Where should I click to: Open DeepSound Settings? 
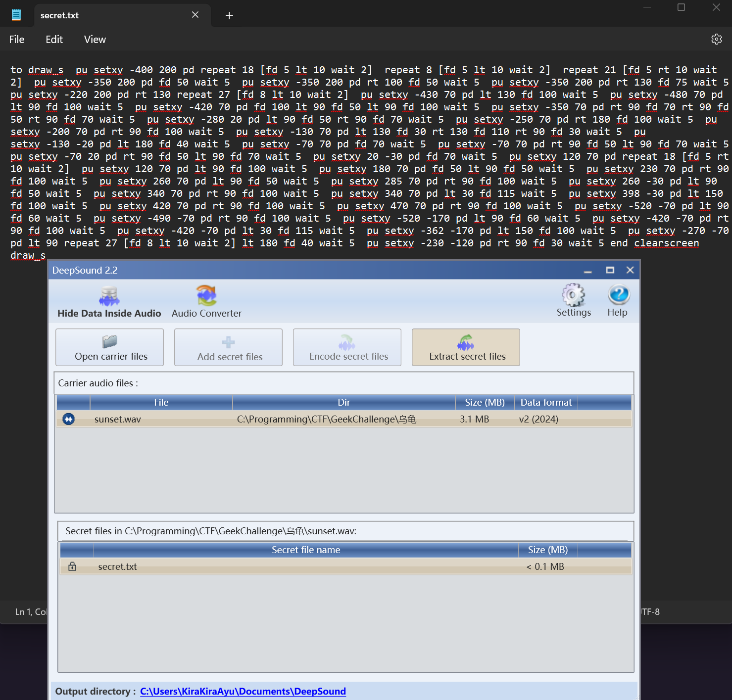click(x=574, y=300)
